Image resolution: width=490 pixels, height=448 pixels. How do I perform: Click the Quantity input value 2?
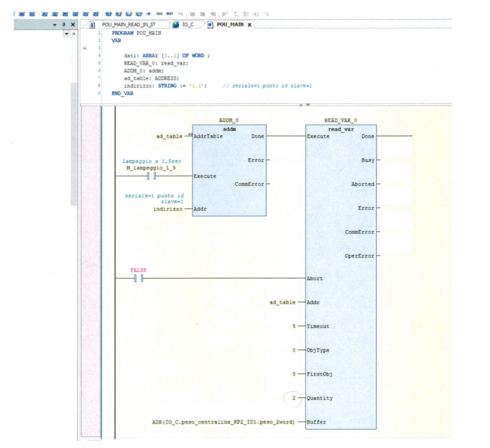(294, 398)
